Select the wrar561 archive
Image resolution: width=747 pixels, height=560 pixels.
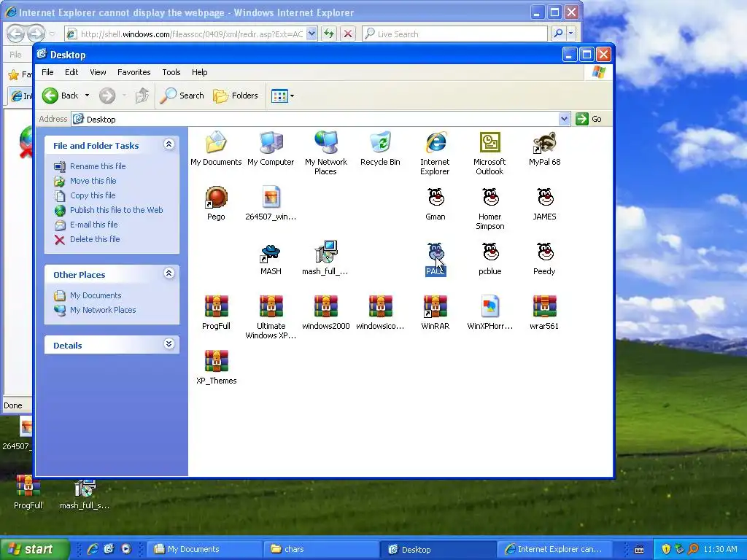[544, 307]
